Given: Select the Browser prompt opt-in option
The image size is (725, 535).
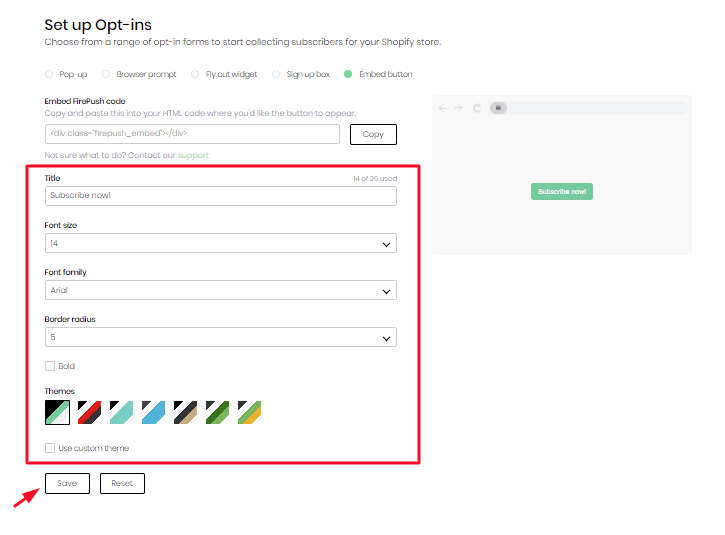Looking at the screenshot, I should click(x=107, y=74).
